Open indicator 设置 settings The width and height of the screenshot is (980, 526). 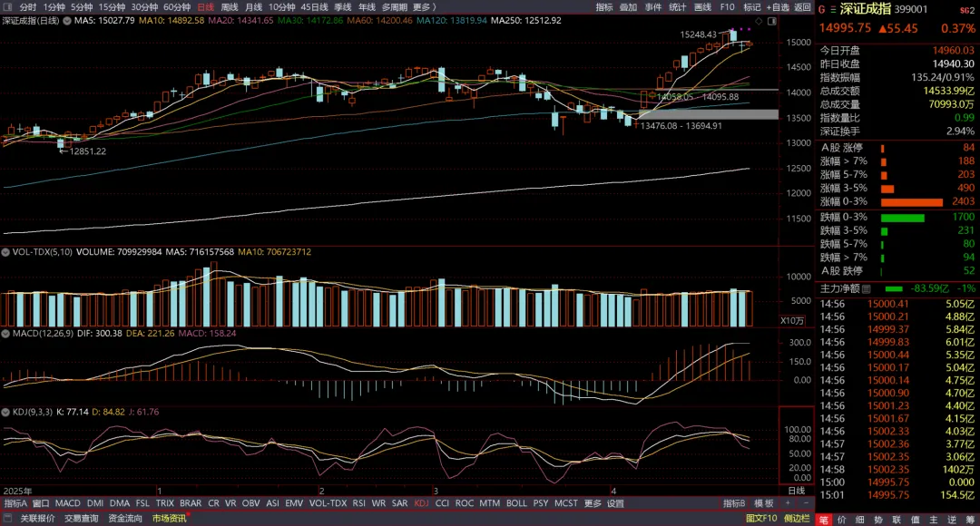pyautogui.click(x=615, y=503)
